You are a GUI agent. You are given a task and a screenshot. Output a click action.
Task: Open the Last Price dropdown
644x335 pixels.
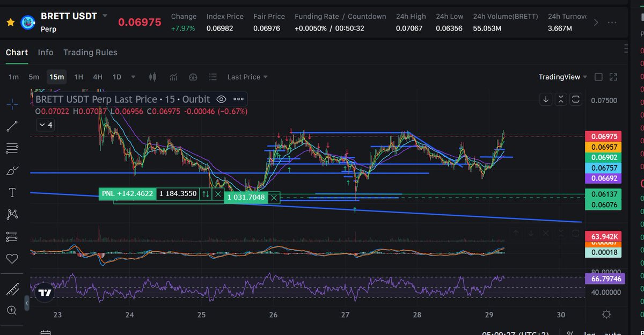tap(247, 77)
